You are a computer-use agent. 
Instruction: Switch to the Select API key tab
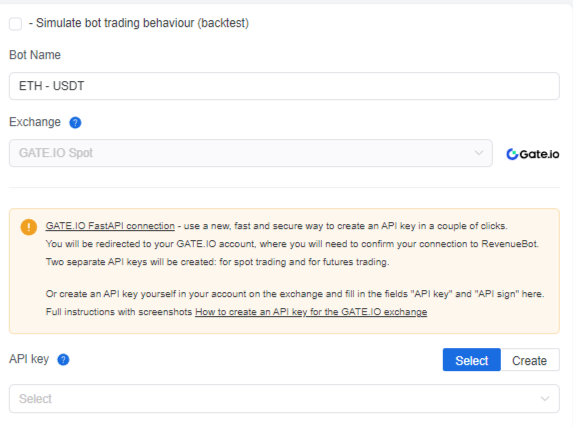click(x=471, y=360)
